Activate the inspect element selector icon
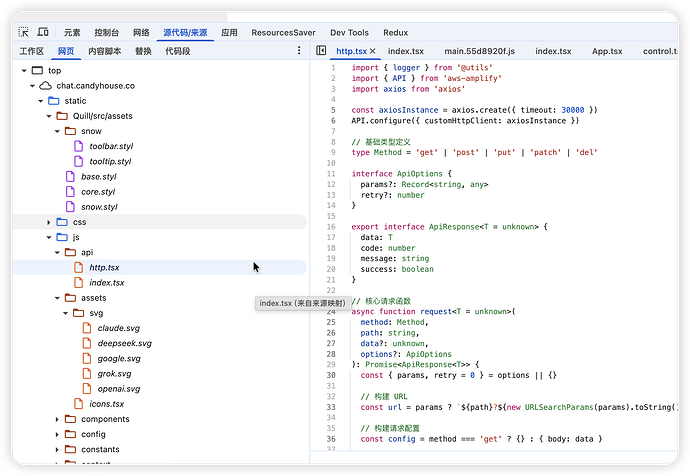The height and width of the screenshot is (476, 690). tap(23, 32)
